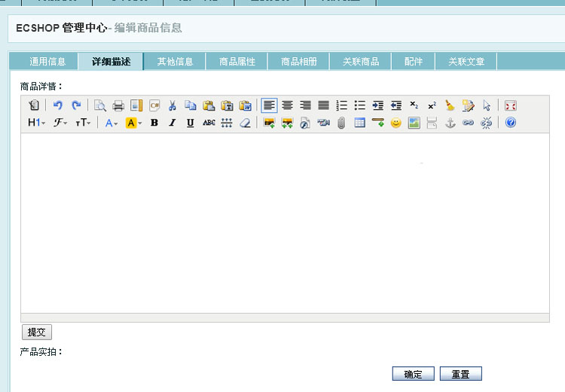Image resolution: width=565 pixels, height=392 pixels.
Task: Paste from Word icon
Action: pyautogui.click(x=245, y=105)
